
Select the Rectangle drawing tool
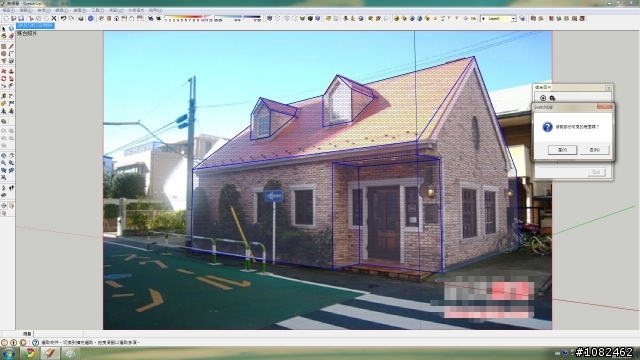click(x=4, y=47)
